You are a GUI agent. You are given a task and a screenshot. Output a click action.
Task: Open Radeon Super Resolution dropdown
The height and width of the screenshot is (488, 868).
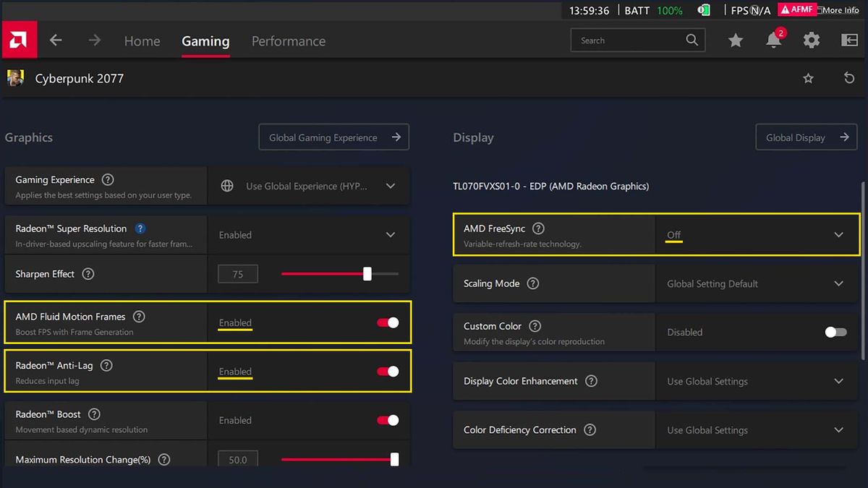(x=391, y=234)
